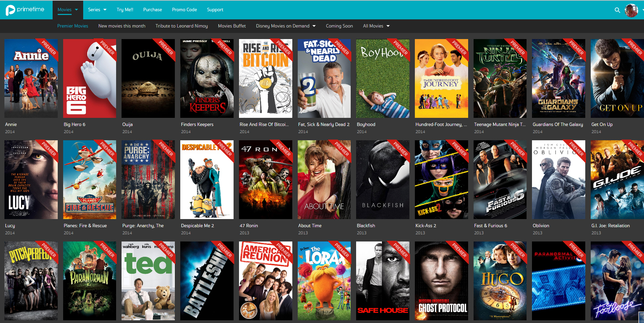Switch to Premier Movies tab
Image resolution: width=644 pixels, height=323 pixels.
click(x=73, y=26)
